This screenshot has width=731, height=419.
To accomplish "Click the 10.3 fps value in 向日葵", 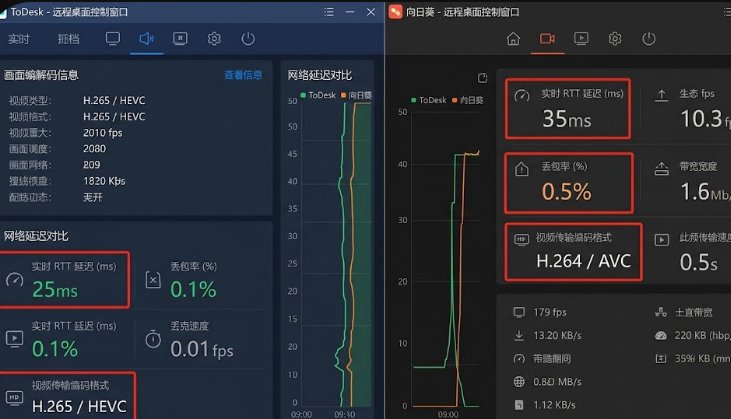I will pyautogui.click(x=705, y=118).
